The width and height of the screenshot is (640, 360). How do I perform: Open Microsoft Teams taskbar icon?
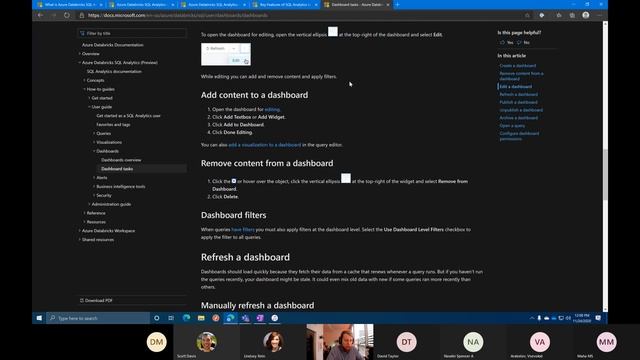245,318
